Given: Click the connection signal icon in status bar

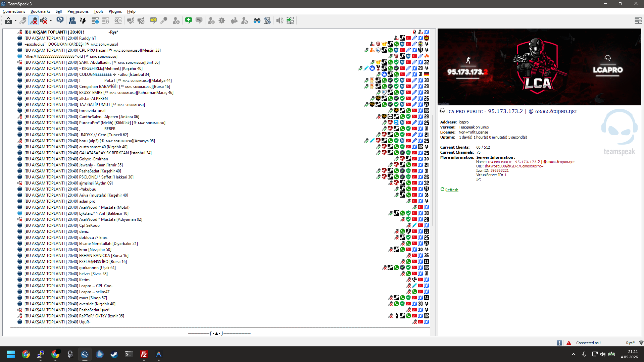Looking at the screenshot, I should click(641, 343).
